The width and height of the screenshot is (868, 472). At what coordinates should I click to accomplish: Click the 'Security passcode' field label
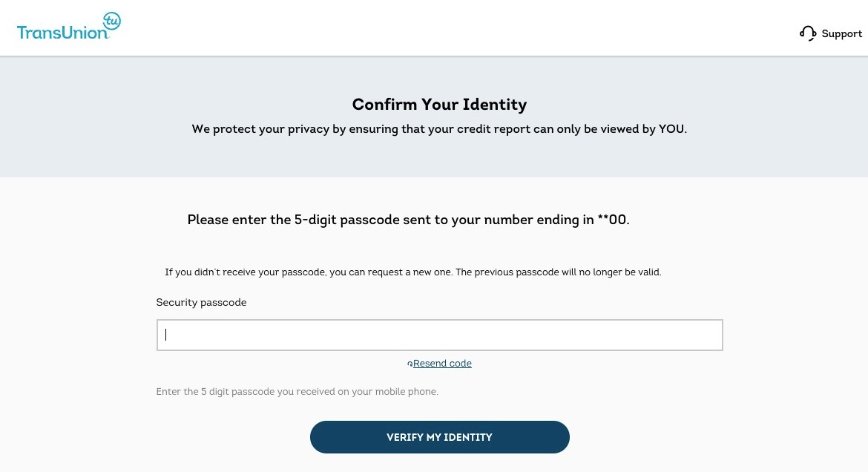tap(201, 303)
